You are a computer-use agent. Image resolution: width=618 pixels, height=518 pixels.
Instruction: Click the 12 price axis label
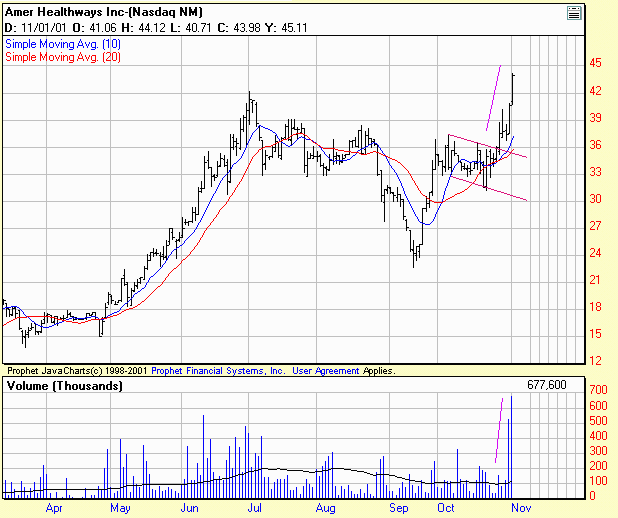596,360
